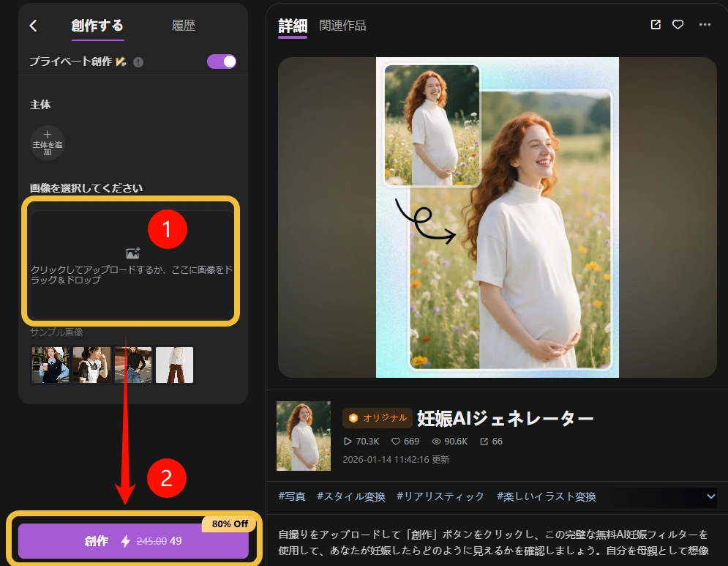
Task: Click the heart favorite icon
Action: [678, 25]
